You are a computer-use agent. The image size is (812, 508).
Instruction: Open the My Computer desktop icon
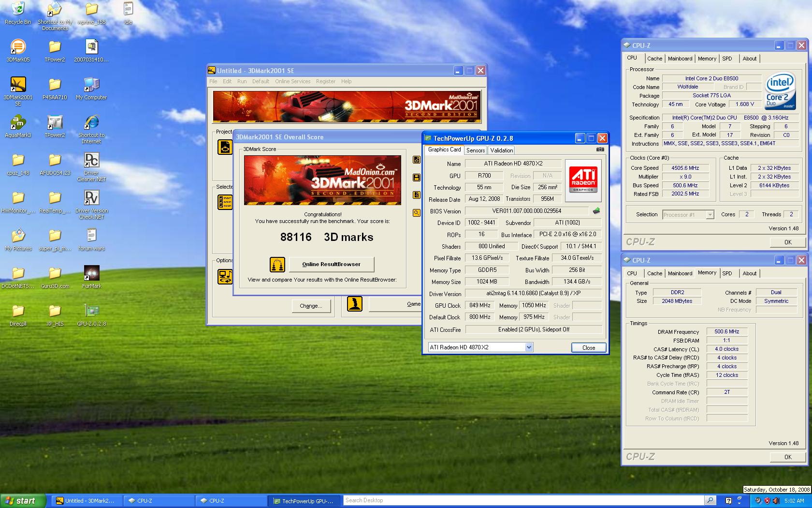tap(91, 85)
